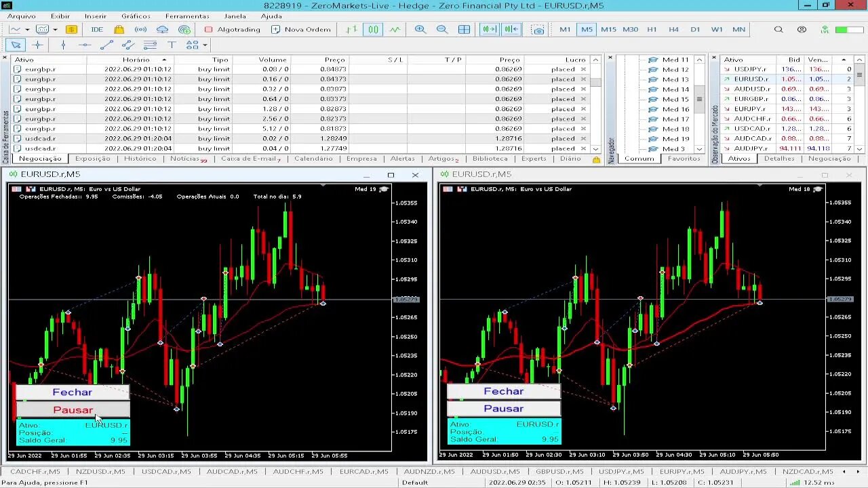Image resolution: width=868 pixels, height=488 pixels.
Task: Open the Detalhes tab in Market Watch
Action: point(779,159)
